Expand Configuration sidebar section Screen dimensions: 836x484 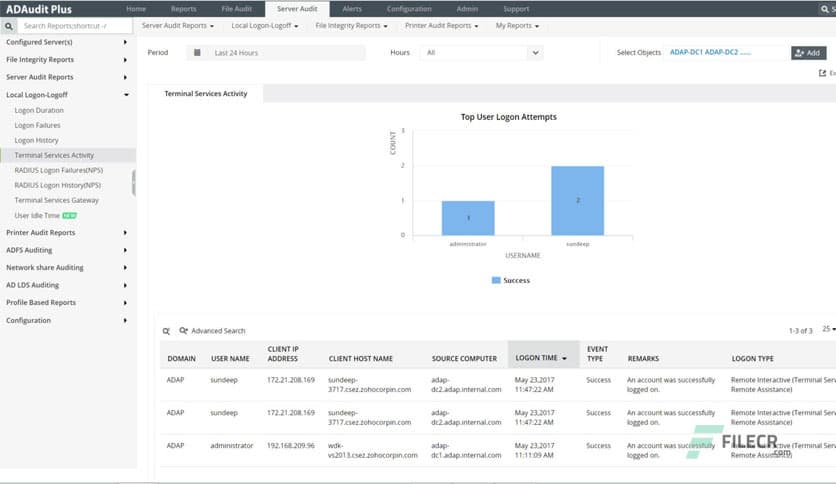[x=67, y=320]
